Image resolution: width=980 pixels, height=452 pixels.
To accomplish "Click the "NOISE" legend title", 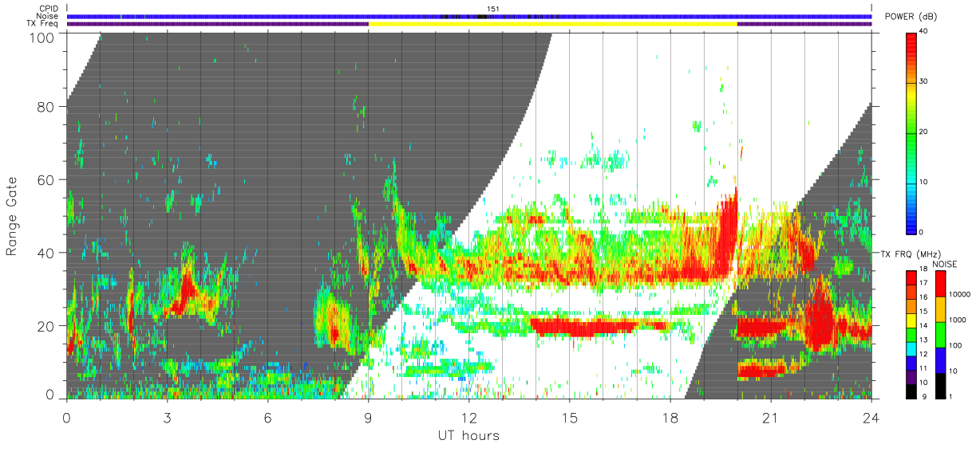I will pos(946,263).
